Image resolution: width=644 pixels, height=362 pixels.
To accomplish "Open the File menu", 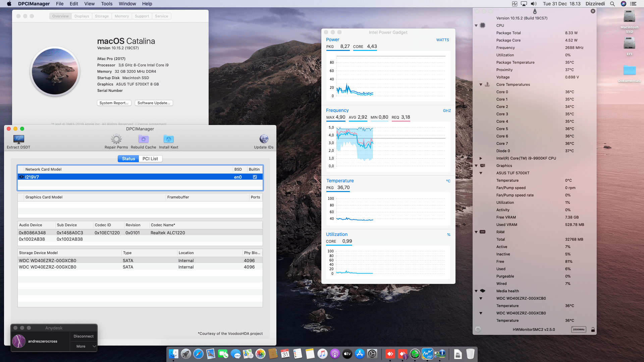I will tap(60, 4).
